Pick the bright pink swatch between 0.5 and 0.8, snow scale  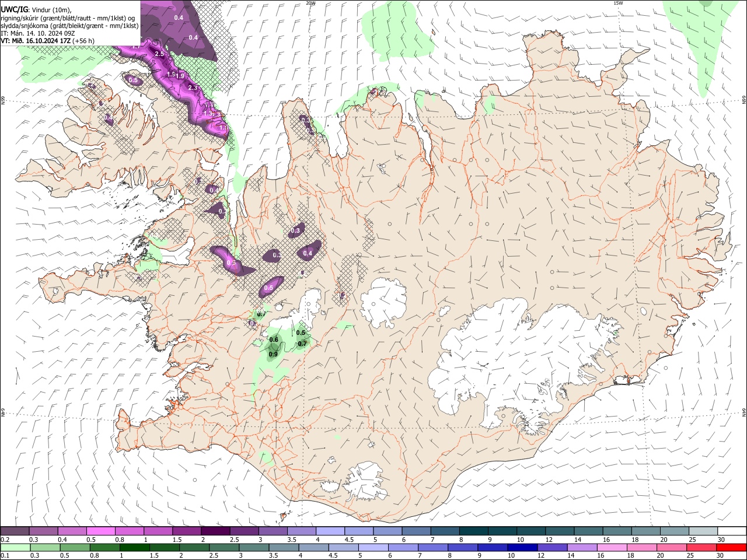coord(100,531)
